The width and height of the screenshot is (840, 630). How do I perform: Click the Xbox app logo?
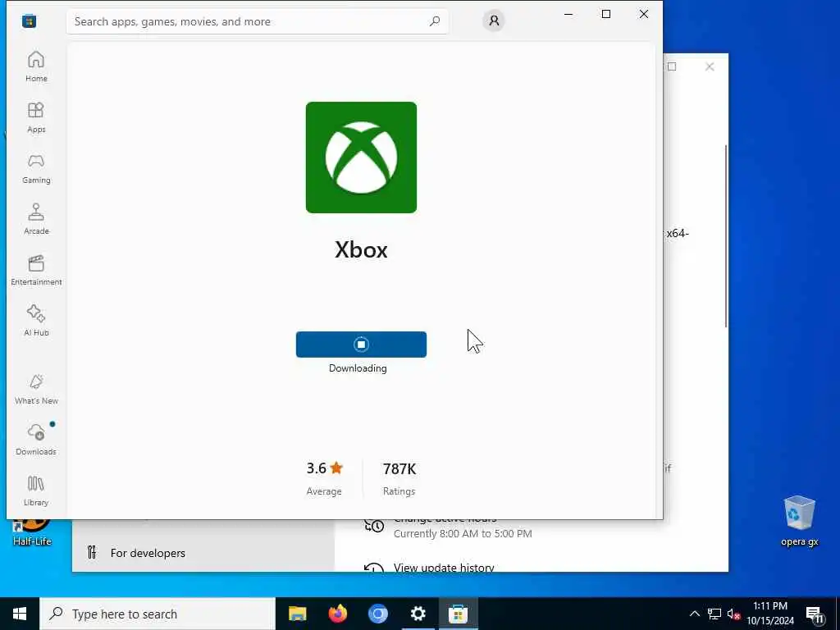[x=361, y=157]
